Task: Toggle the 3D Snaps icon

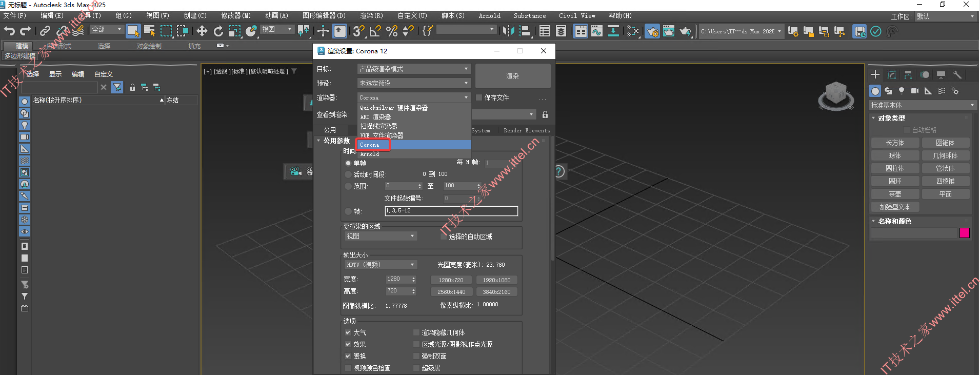Action: [x=358, y=31]
